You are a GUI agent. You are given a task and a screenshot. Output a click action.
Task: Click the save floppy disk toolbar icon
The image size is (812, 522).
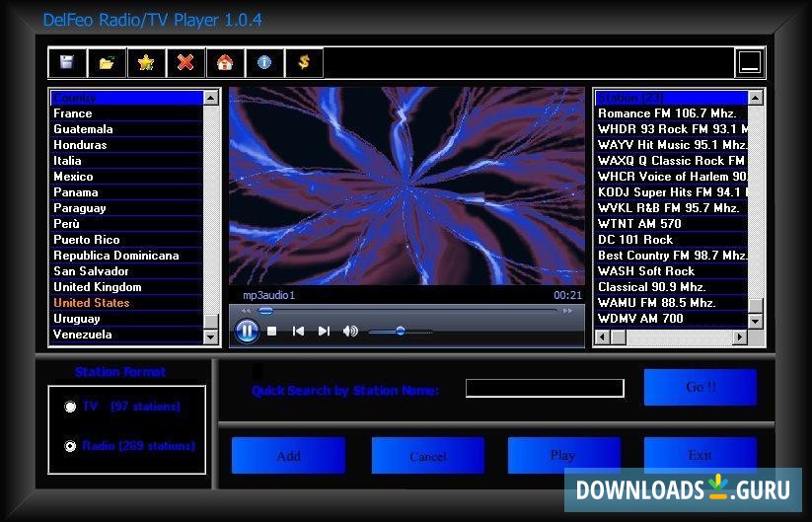tap(67, 63)
